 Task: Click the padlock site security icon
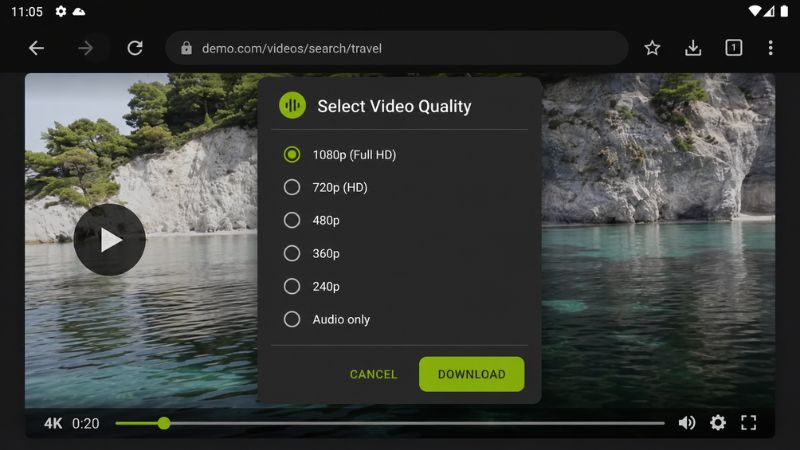pos(186,48)
